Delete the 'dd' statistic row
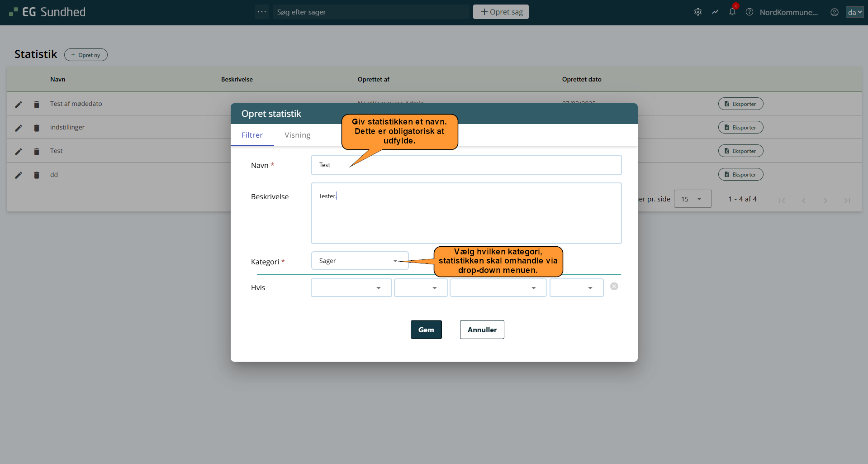 click(37, 175)
